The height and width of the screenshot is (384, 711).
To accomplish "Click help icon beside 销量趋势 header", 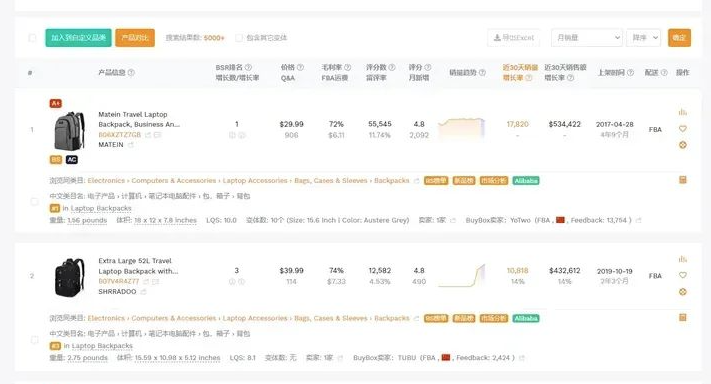I will click(482, 73).
